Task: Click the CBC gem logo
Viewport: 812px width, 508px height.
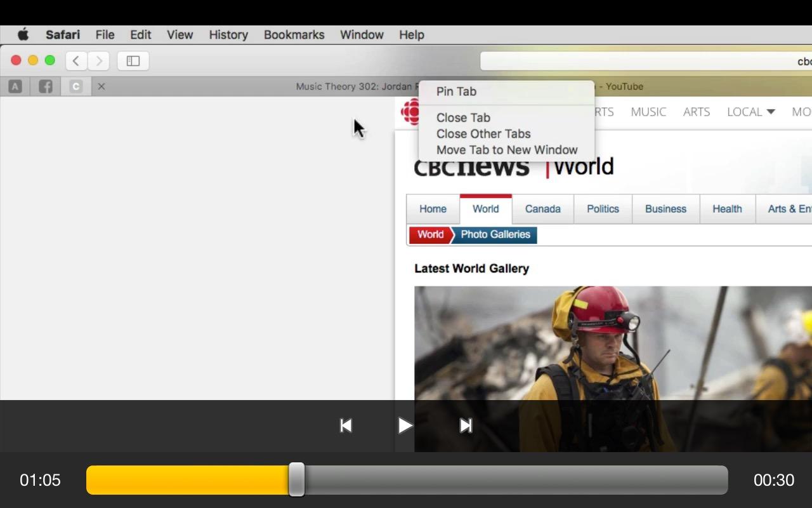Action: tap(410, 112)
